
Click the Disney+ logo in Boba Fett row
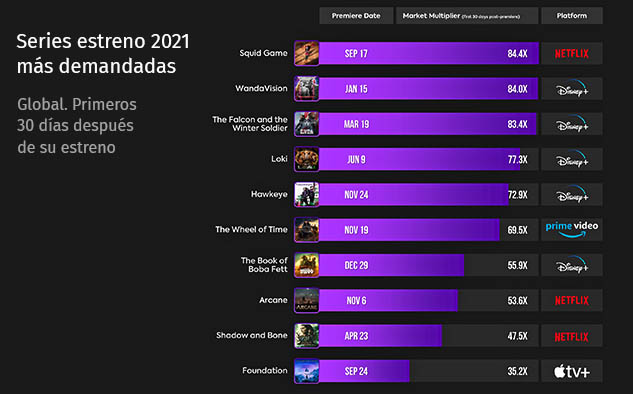coord(572,265)
